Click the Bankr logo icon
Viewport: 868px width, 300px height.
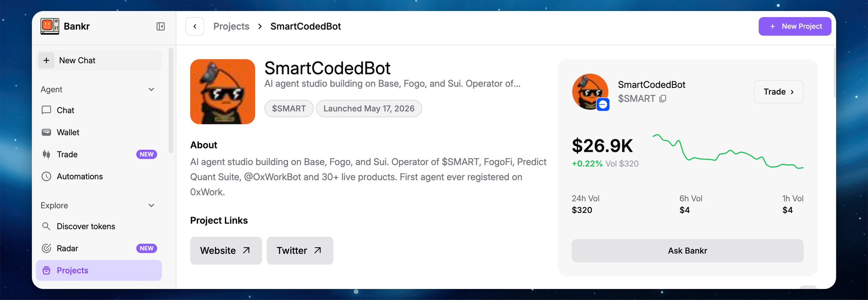click(50, 26)
